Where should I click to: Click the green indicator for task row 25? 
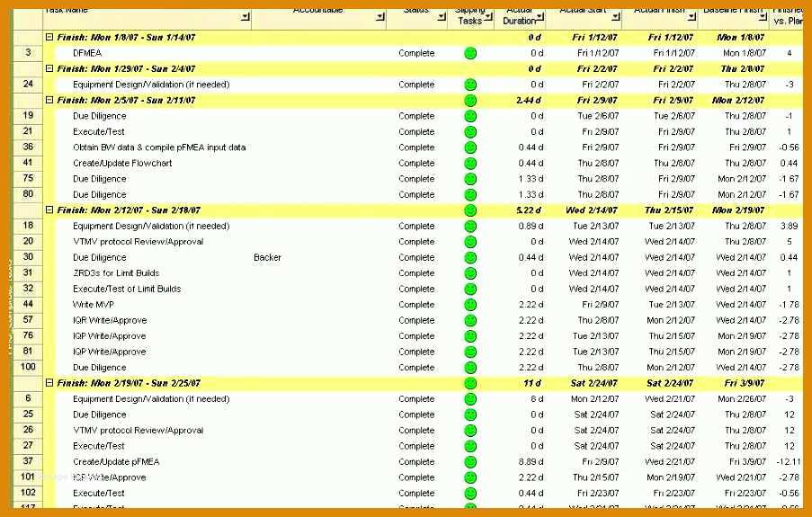click(470, 414)
